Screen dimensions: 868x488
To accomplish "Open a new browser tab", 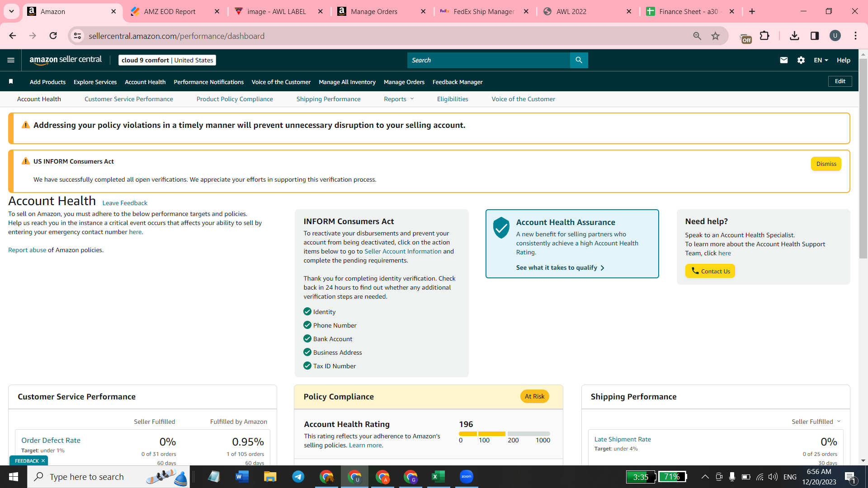I will [x=752, y=11].
